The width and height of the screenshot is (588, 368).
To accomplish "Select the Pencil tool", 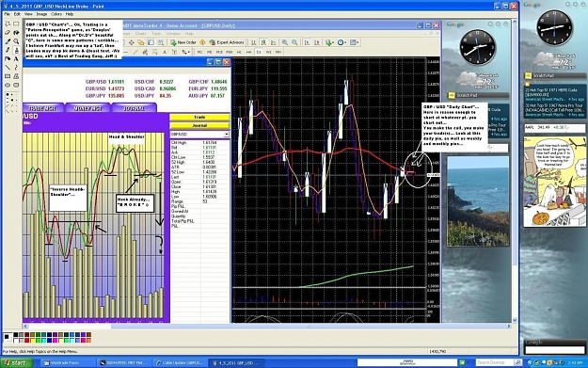I will tap(8, 50).
